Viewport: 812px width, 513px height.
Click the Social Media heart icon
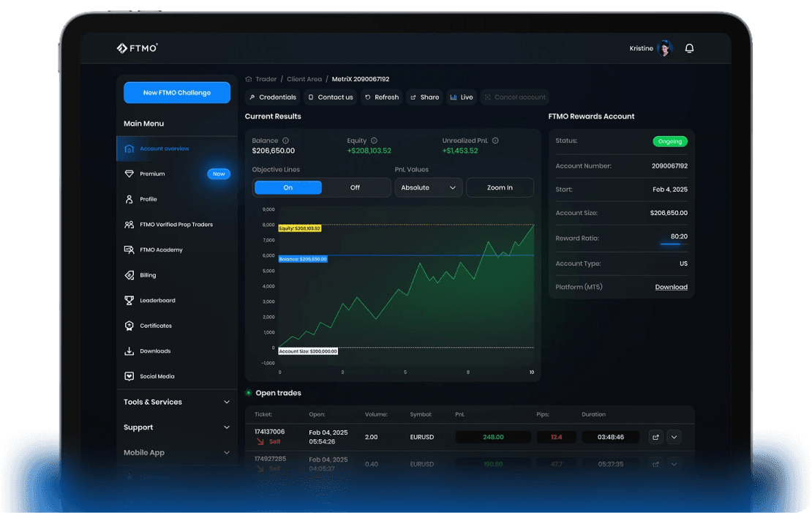point(129,376)
